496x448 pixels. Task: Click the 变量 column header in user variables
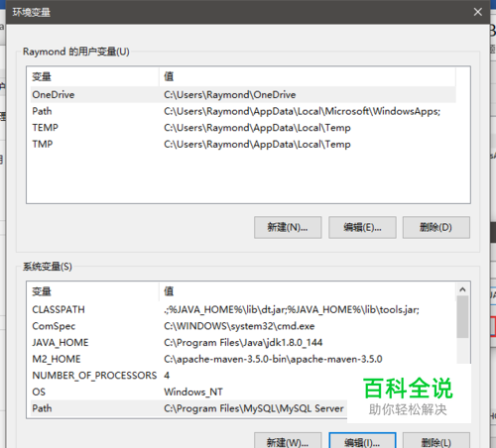coord(94,76)
